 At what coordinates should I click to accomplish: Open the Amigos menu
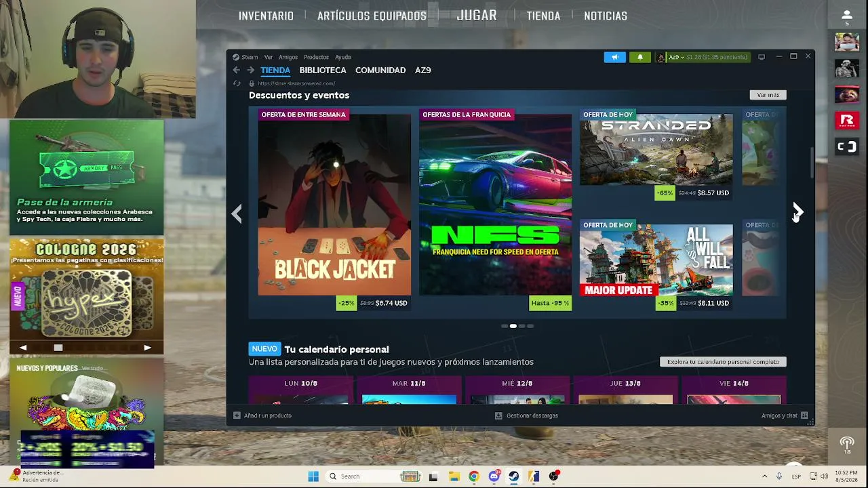(288, 57)
